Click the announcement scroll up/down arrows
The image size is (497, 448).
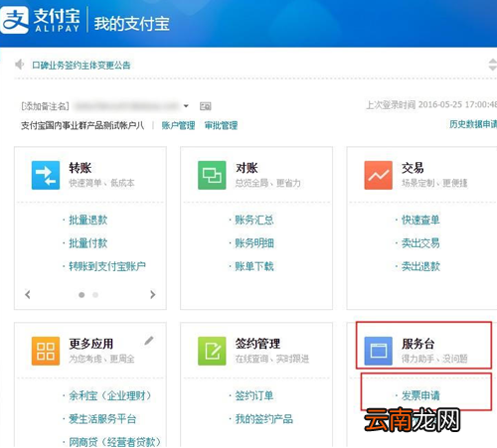[x=492, y=65]
